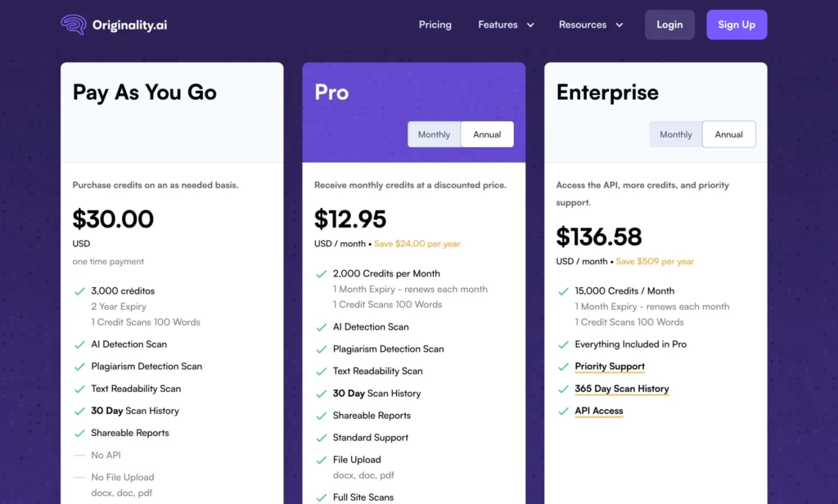The image size is (838, 504).
Task: Switch Enterprise plan to Monthly billing
Action: (676, 134)
